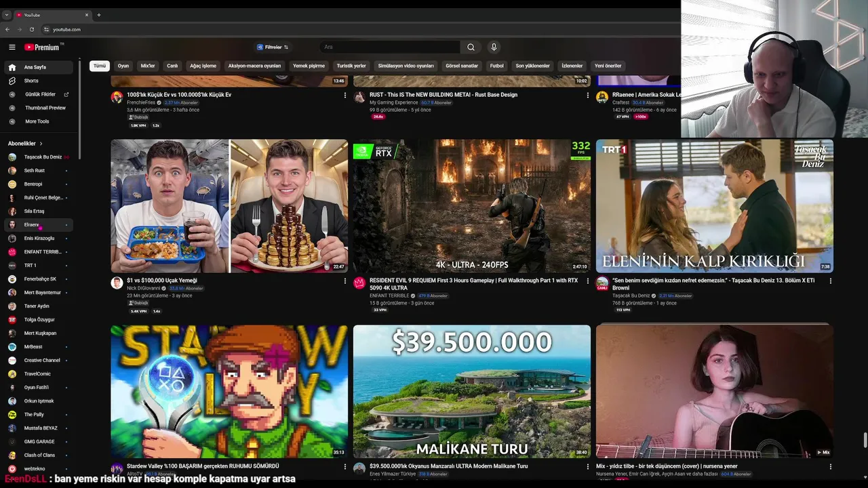This screenshot has height=488, width=868.
Task: Open Elraenn channel in sidebar
Action: (x=39, y=224)
